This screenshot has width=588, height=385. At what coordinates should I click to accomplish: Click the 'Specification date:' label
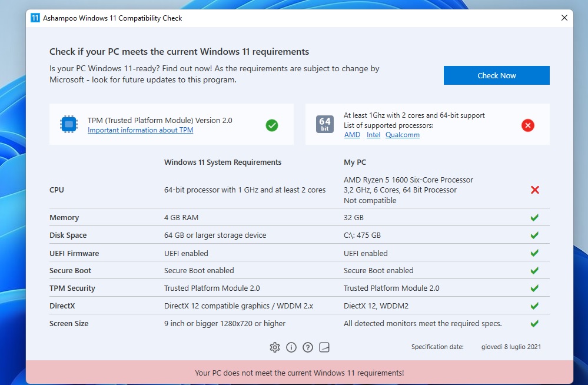click(x=437, y=347)
